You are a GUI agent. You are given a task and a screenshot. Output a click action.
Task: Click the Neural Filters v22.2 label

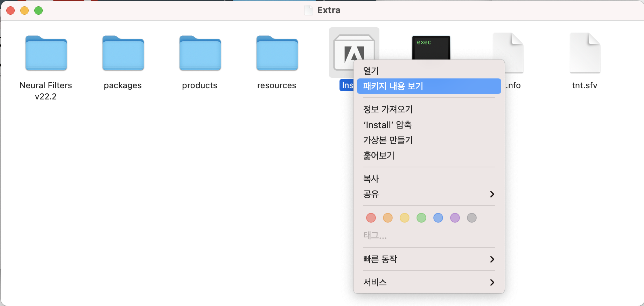click(x=46, y=91)
